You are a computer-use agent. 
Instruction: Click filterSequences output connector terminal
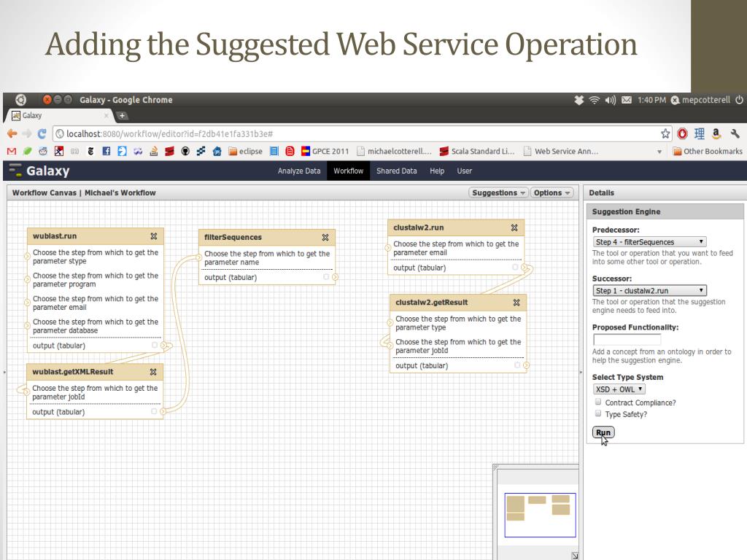336,277
